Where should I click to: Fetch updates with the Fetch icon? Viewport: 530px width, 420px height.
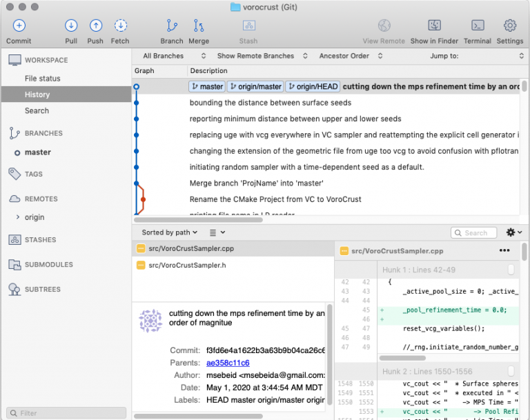(x=120, y=26)
